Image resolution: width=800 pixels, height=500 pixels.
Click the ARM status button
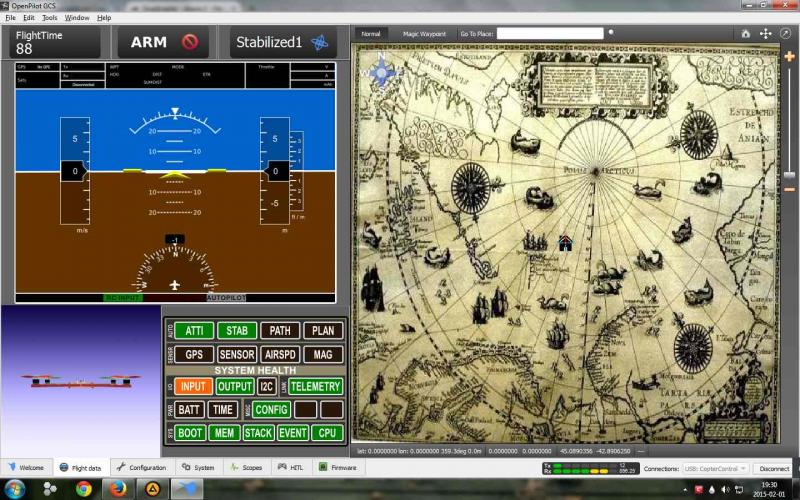(x=161, y=43)
